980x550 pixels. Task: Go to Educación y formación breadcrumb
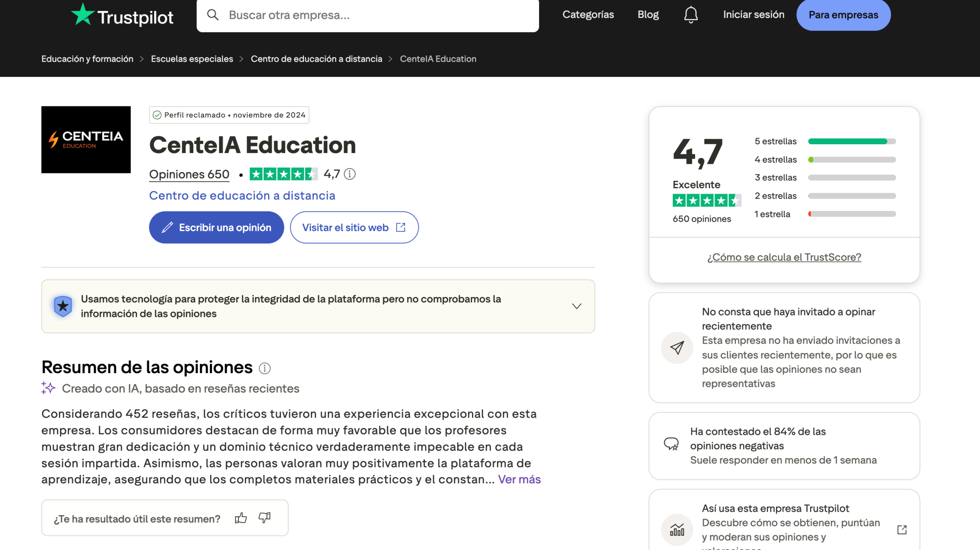point(87,59)
